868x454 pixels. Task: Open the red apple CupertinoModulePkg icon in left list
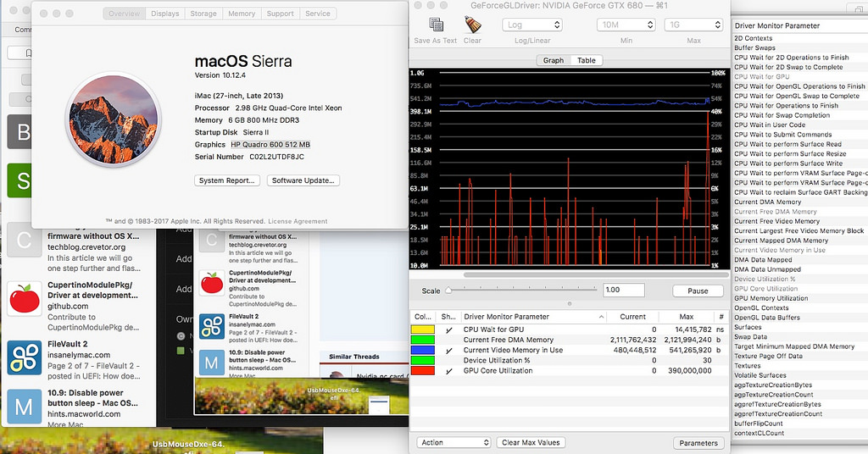tap(25, 299)
